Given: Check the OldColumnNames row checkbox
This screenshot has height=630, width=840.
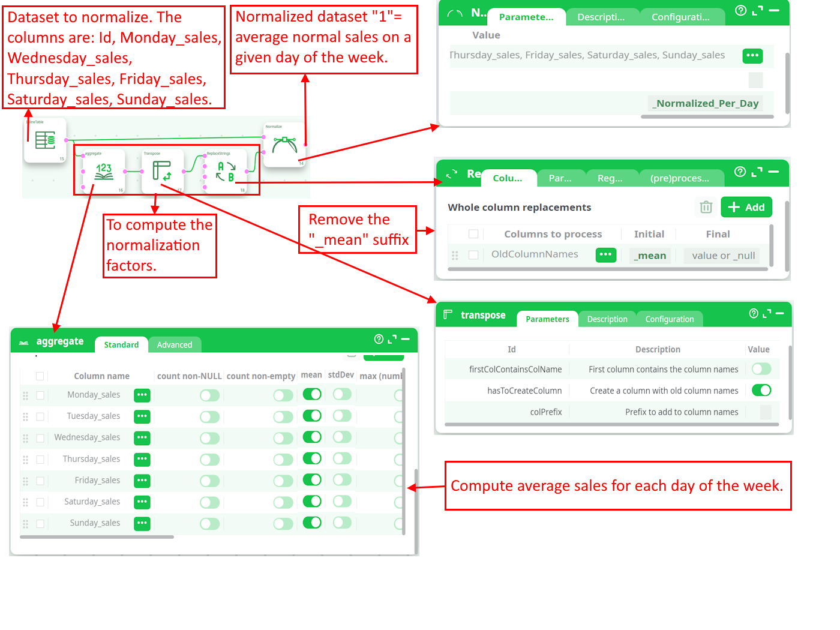Looking at the screenshot, I should pos(473,255).
